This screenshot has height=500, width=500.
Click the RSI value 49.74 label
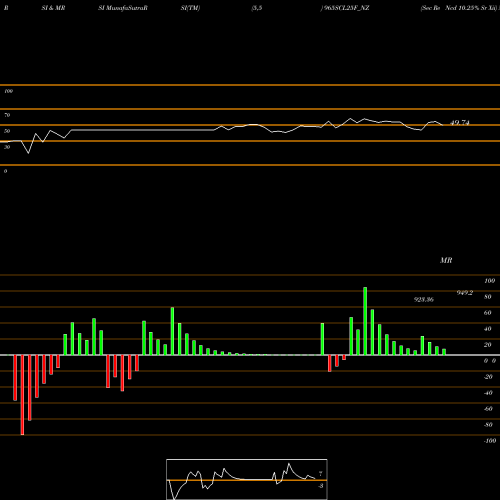[x=460, y=123]
